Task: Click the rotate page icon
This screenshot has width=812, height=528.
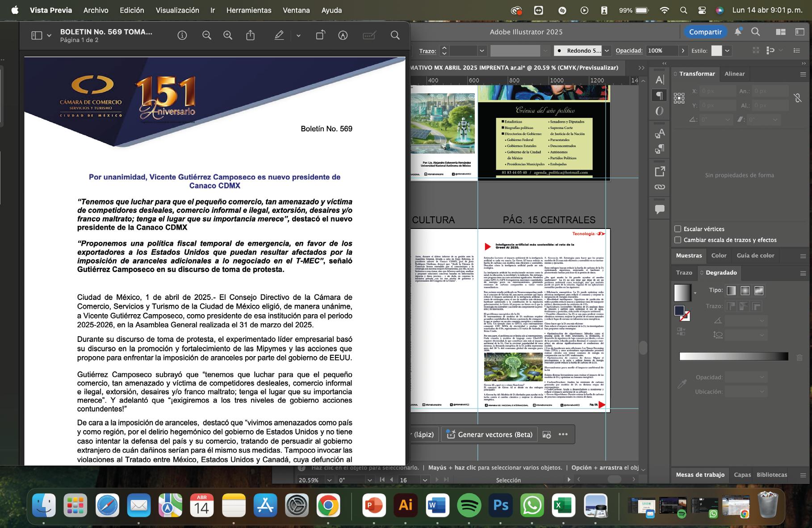Action: [x=320, y=35]
